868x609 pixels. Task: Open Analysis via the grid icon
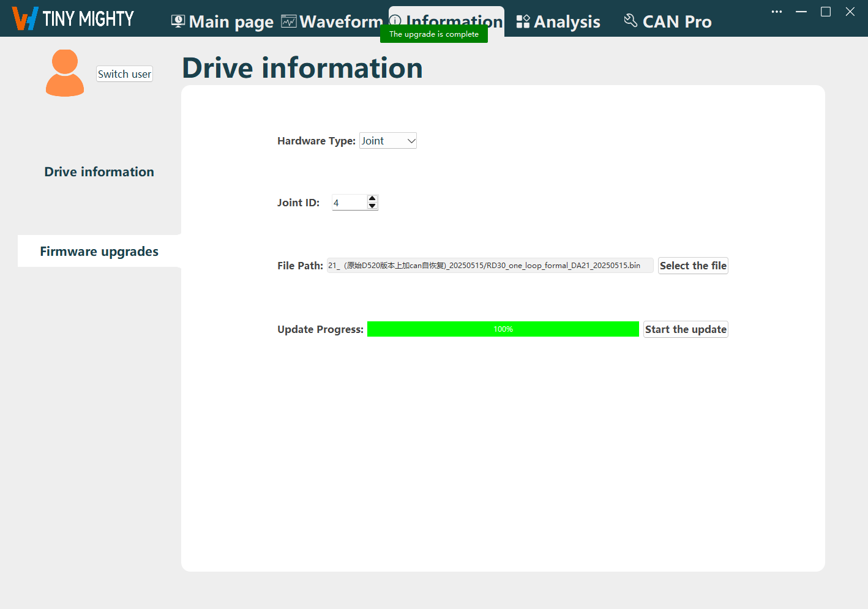[523, 21]
